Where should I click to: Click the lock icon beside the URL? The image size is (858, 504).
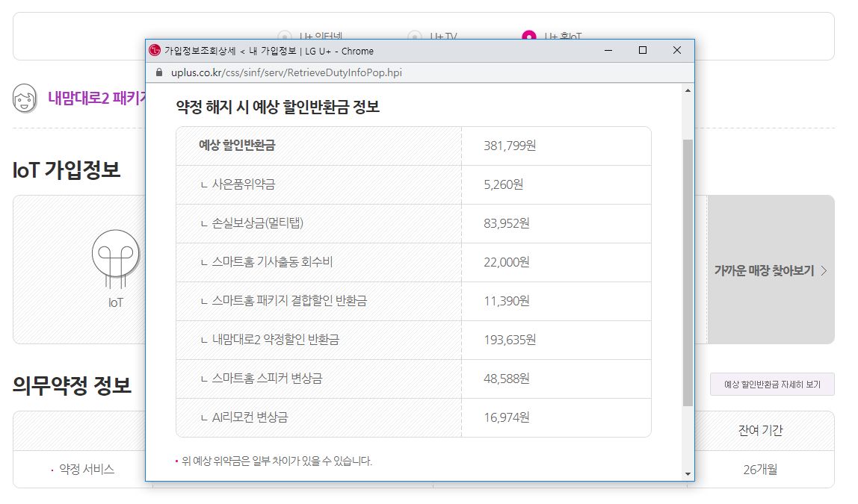158,73
